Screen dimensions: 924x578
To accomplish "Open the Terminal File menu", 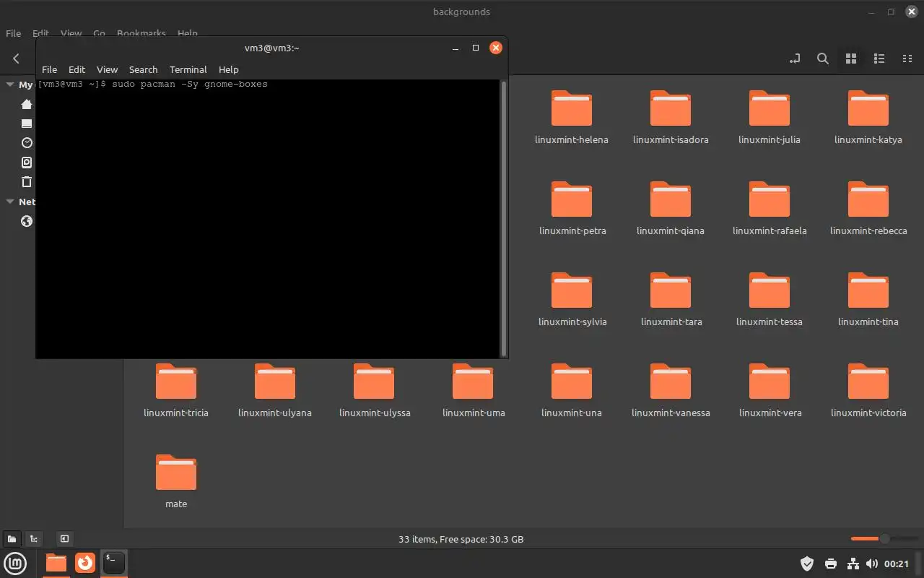I will (x=49, y=69).
